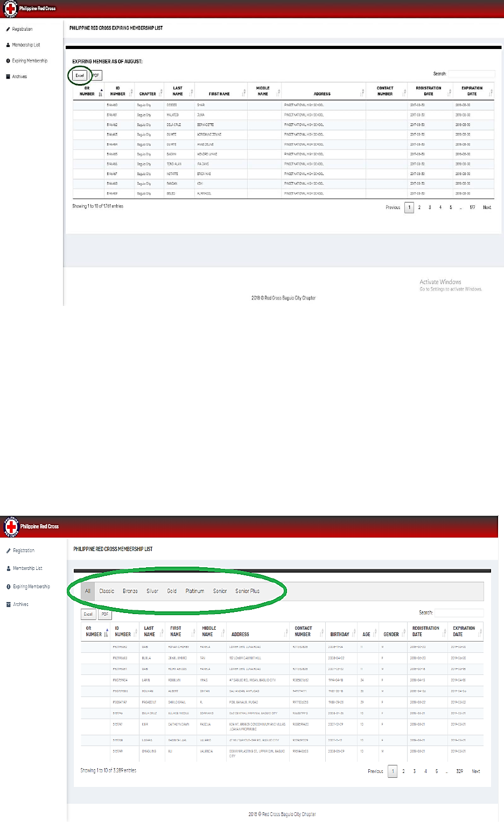Click the PAGADDUT last name cell
The width and height of the screenshot is (504, 822).
pos(149,702)
